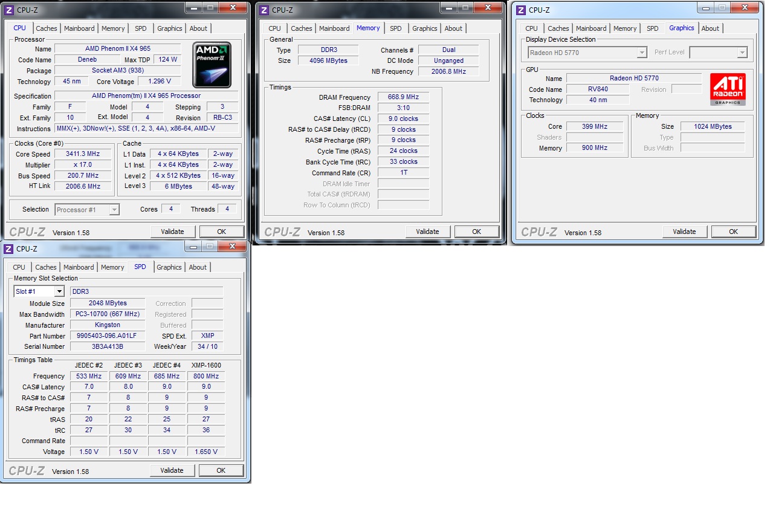Open the About tab in the Graphics window
This screenshot has width=770, height=532.
(x=710, y=28)
